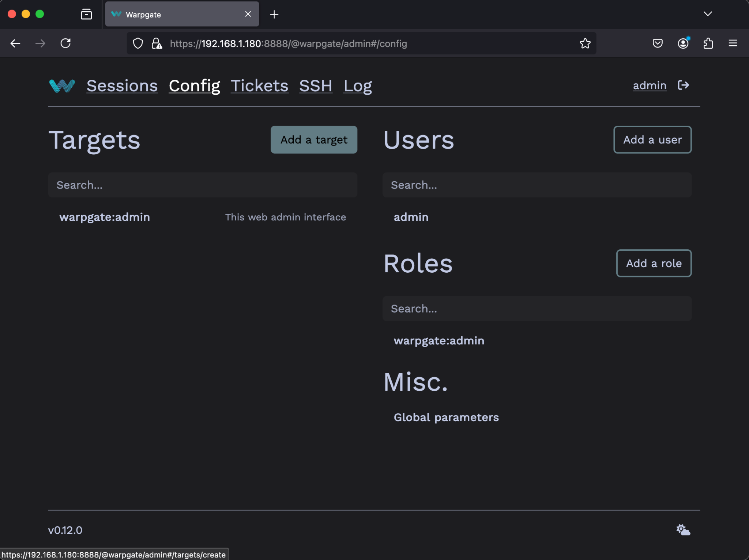The width and height of the screenshot is (749, 560).
Task: Open the warpgate:admin target entry
Action: click(x=105, y=217)
